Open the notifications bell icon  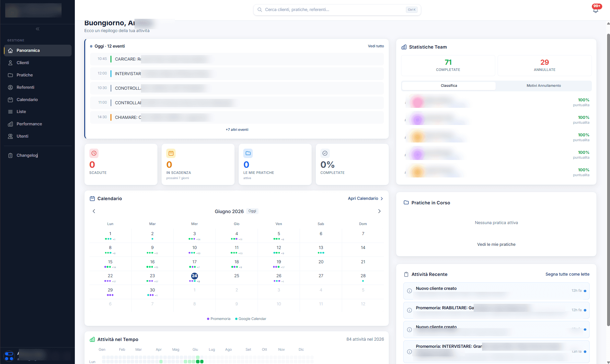[x=595, y=10]
